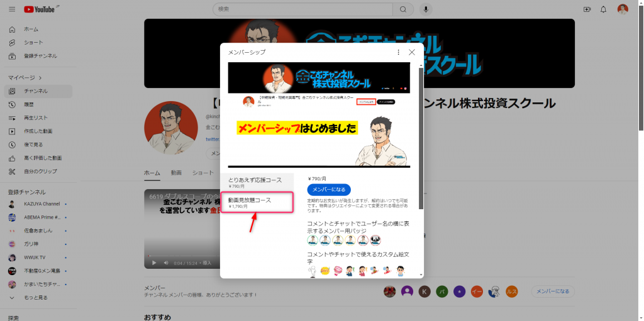
Task: Switch to channel ショート tab
Action: pyautogui.click(x=203, y=173)
